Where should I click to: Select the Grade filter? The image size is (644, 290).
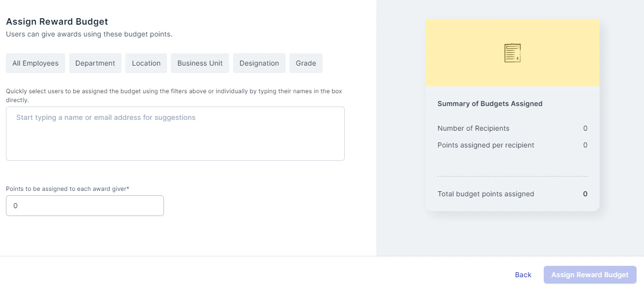pos(306,63)
